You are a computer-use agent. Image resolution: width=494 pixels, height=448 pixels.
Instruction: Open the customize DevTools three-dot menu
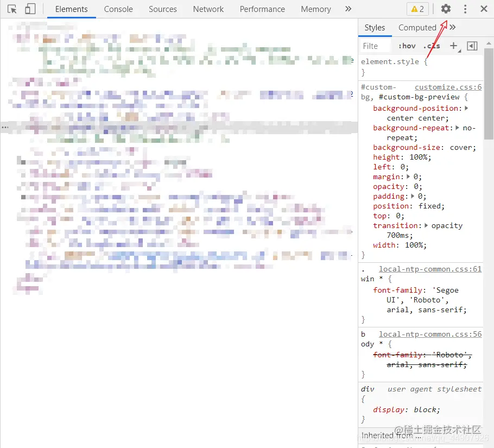(x=465, y=9)
